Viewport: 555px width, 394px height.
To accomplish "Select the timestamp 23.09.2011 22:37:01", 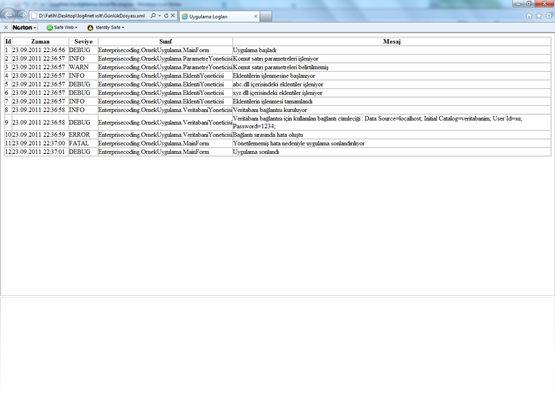I will click(x=39, y=152).
